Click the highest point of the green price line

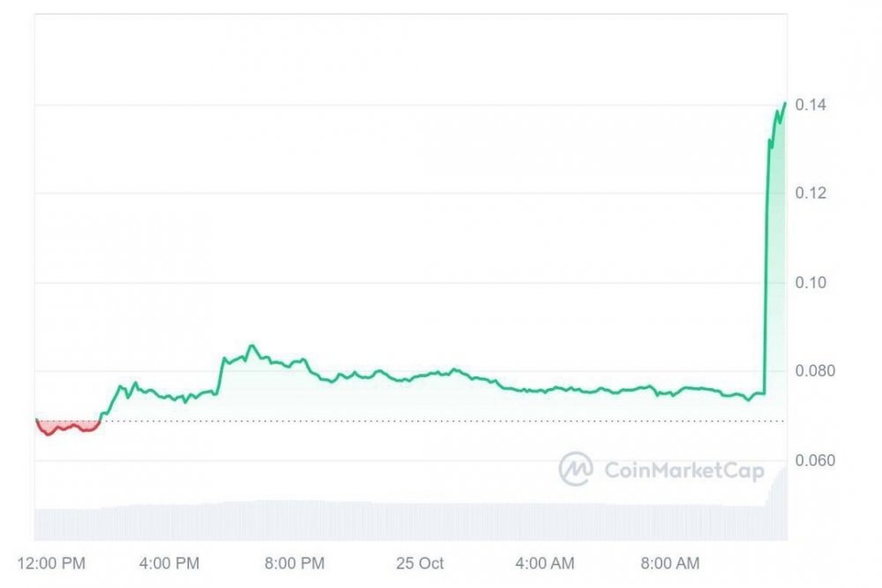(x=784, y=104)
